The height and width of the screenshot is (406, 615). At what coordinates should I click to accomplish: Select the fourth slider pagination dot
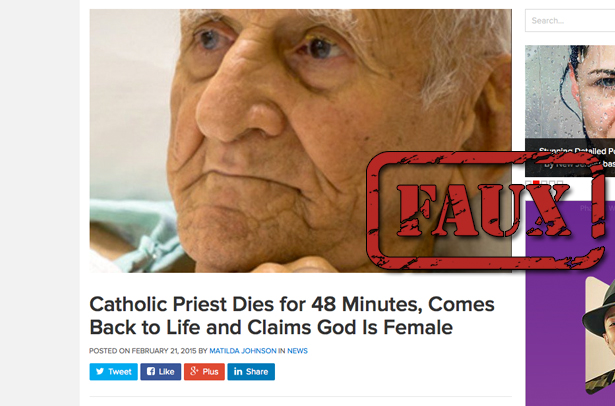[552, 183]
